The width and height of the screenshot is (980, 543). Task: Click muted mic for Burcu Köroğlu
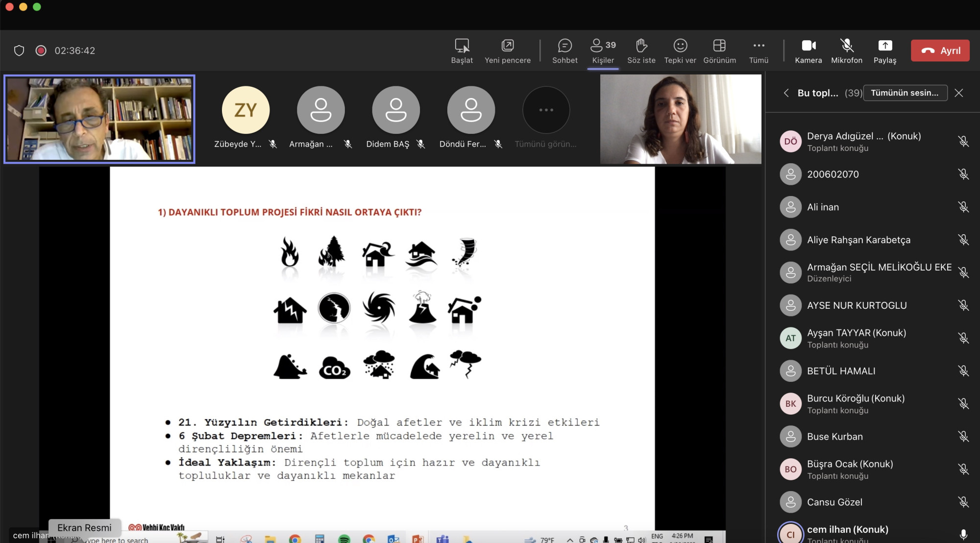tap(963, 404)
